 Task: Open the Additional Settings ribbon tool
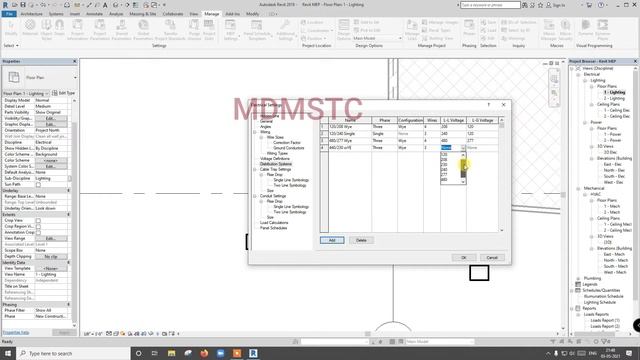(x=285, y=29)
